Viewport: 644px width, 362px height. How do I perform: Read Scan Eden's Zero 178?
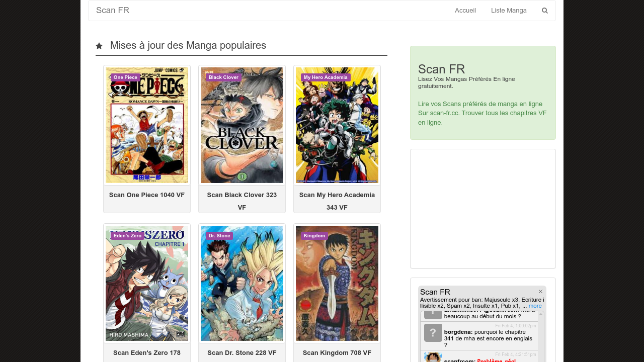(x=147, y=353)
